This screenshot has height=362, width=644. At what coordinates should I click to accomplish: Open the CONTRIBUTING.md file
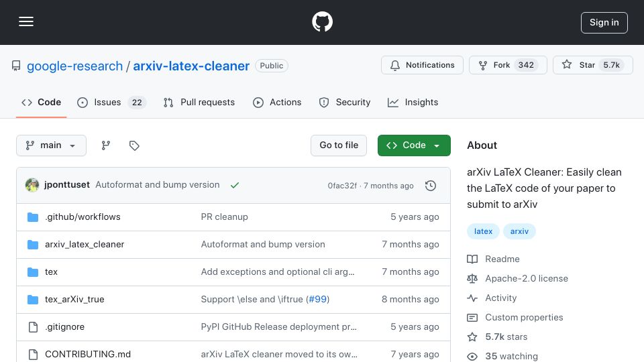(87, 354)
